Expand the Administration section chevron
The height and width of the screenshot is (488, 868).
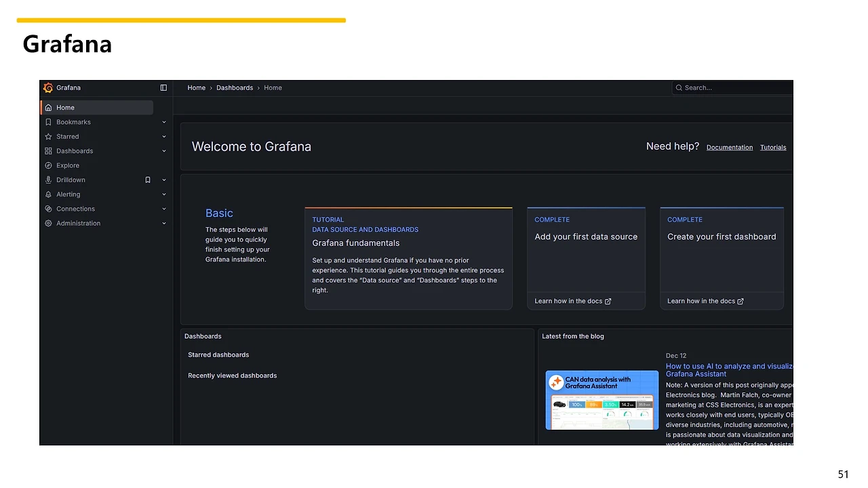(x=164, y=223)
